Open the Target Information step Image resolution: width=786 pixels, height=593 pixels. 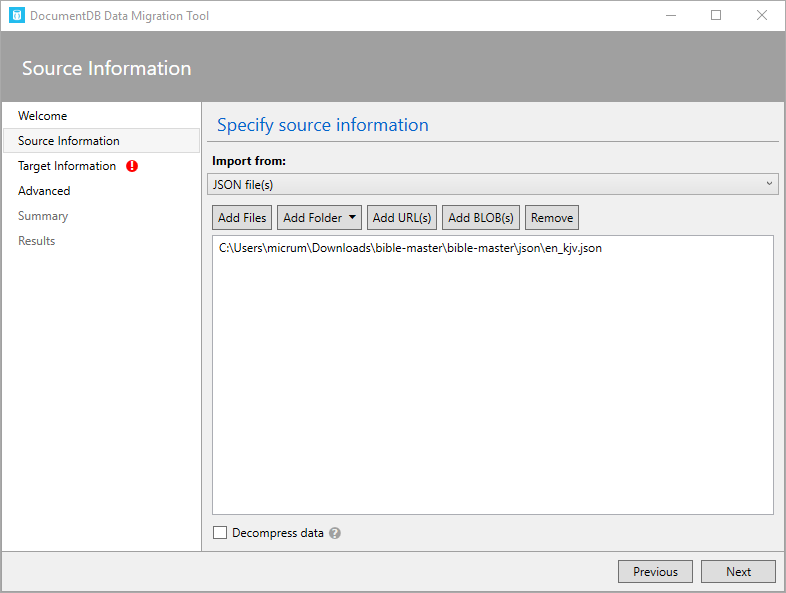click(67, 166)
